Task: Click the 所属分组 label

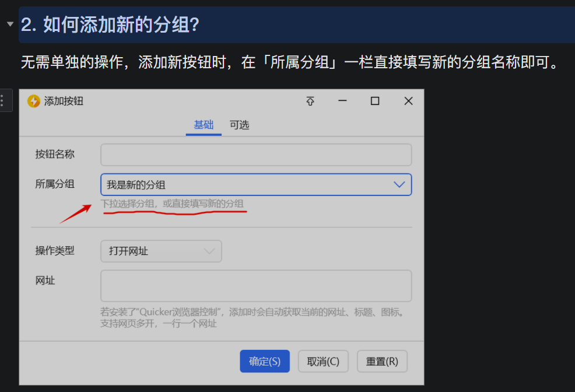Action: [x=55, y=184]
